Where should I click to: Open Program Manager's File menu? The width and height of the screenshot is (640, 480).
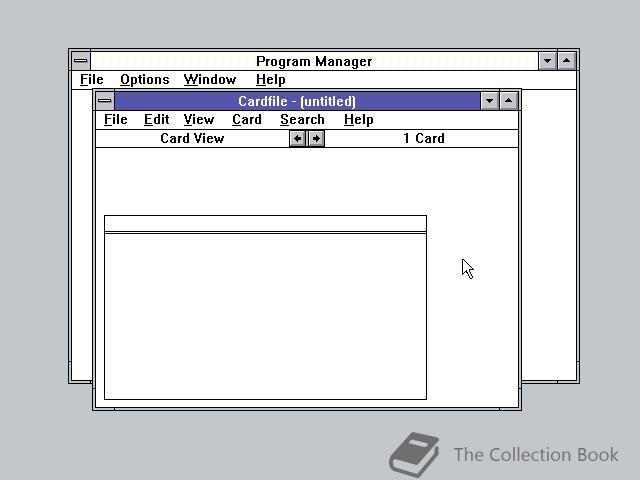point(91,80)
